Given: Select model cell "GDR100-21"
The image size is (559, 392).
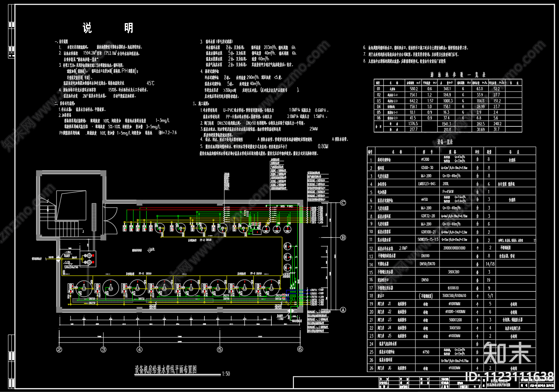Looking at the screenshot, I should pyautogui.click(x=428, y=232).
